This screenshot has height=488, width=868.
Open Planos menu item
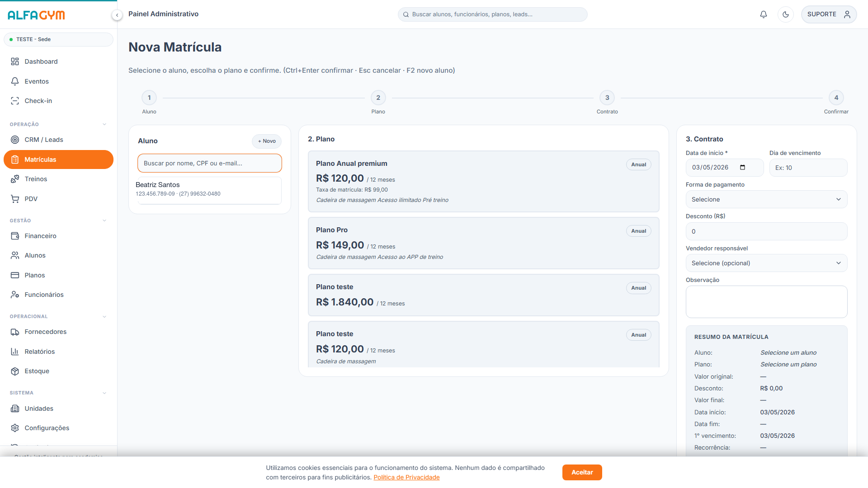[58, 275]
